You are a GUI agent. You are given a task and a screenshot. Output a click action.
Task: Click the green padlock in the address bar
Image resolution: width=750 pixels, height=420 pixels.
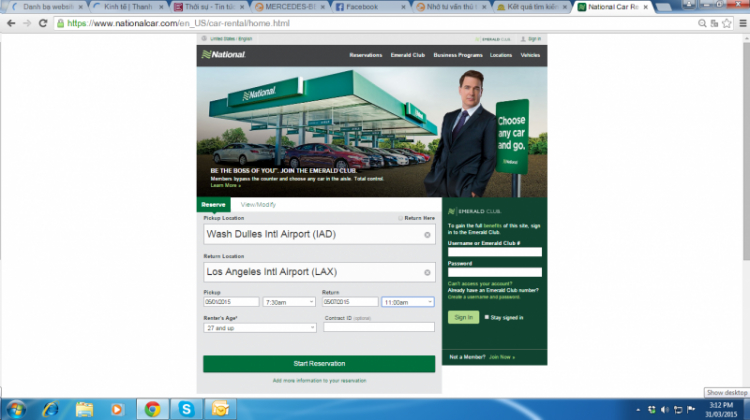pyautogui.click(x=60, y=23)
